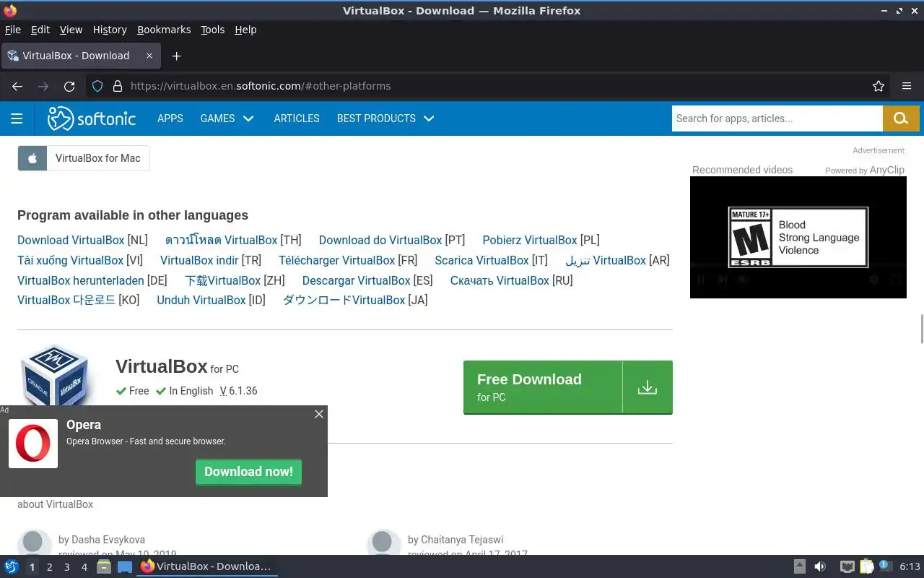
Task: Click Download now! in the Opera ad
Action: point(248,472)
